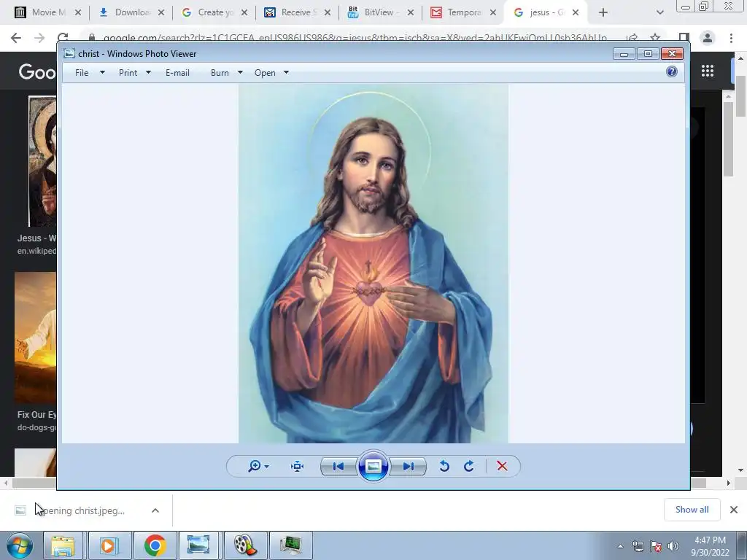Open Chrome three-dot menu
This screenshot has height=560, width=747.
(731, 38)
